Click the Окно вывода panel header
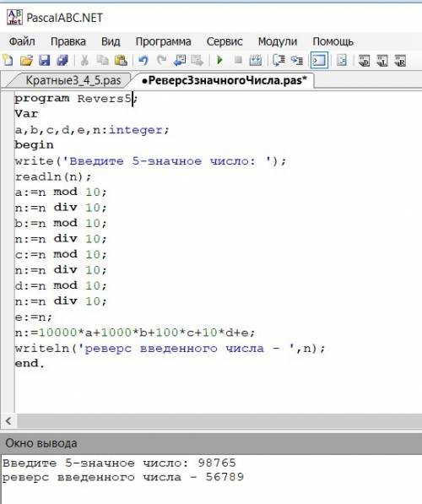Image resolution: width=422 pixels, height=504 pixels. [x=211, y=443]
